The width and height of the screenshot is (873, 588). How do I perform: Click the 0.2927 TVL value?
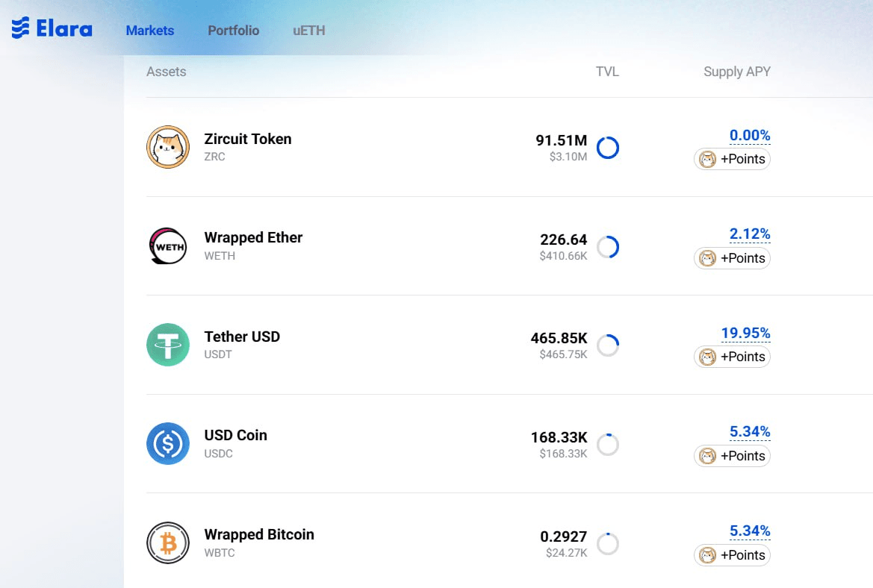pyautogui.click(x=563, y=537)
